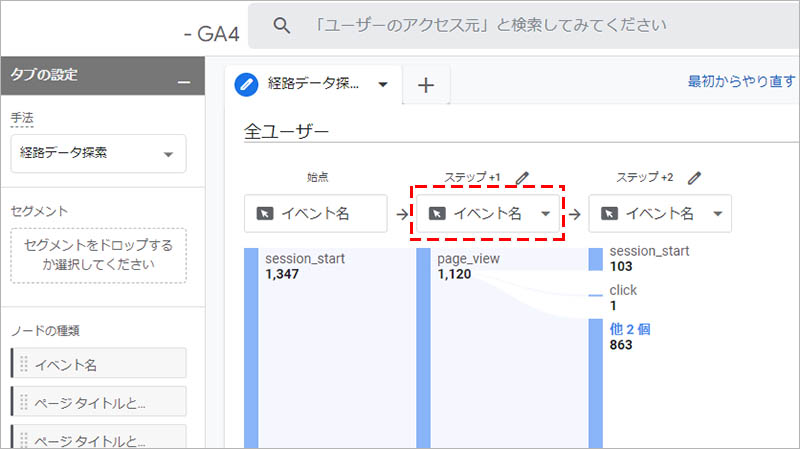Viewport: 800px width, 449px height.
Task: Click the click event node in step 2
Action: pyautogui.click(x=622, y=290)
